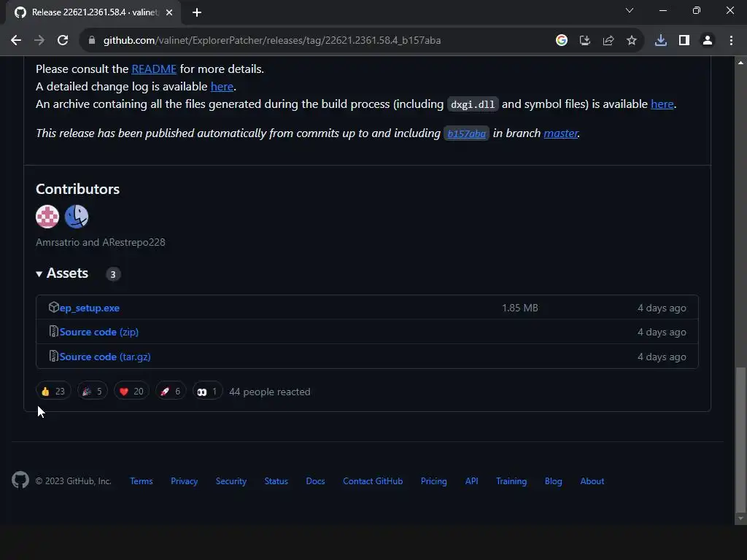Click the scrollbar down arrow
Screen dimensions: 747x560
point(740,518)
